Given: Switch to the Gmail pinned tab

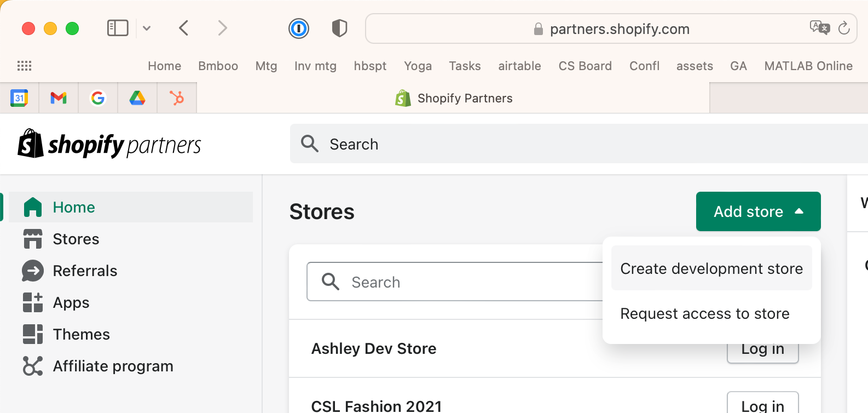Looking at the screenshot, I should tap(59, 98).
